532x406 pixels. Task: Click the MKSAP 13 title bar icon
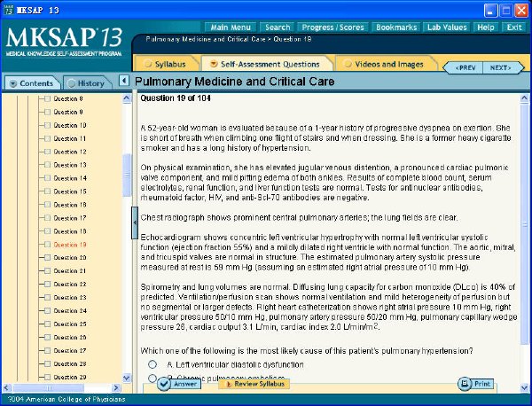(8, 10)
